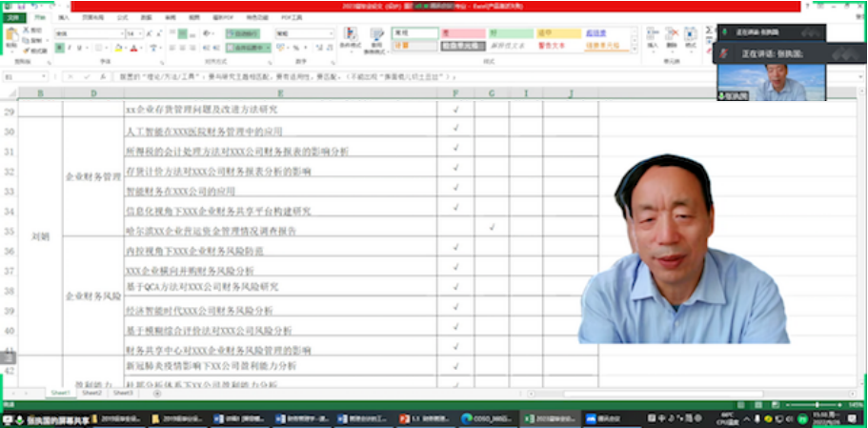Click the Decrease Font Size icon
This screenshot has height=428, width=868.
160,33
